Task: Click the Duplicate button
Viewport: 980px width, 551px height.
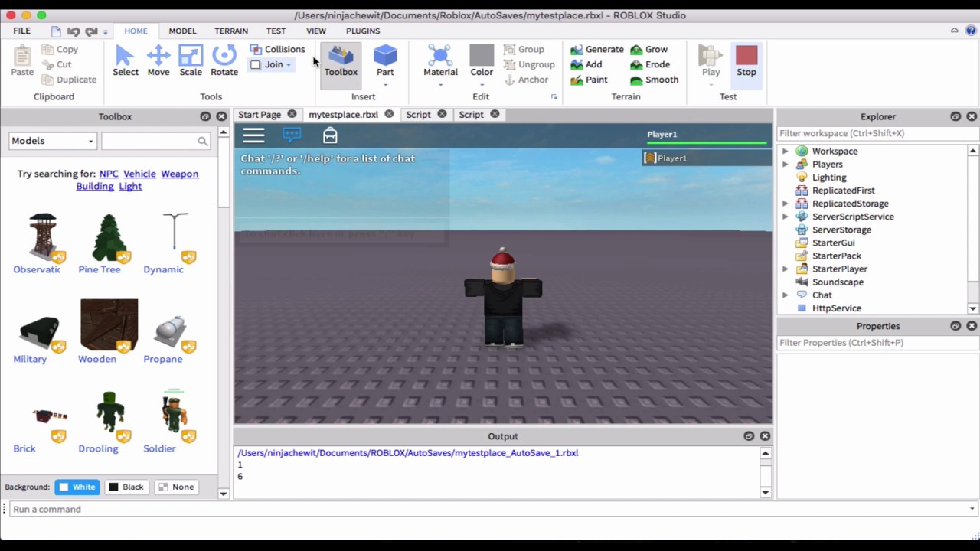Action: 70,80
